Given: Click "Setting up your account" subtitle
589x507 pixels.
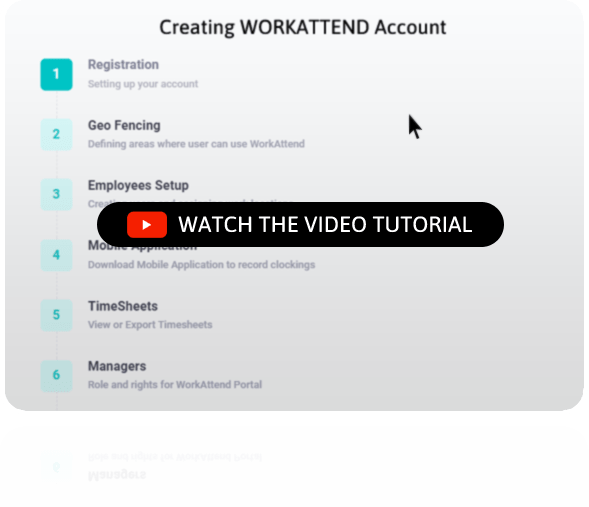Looking at the screenshot, I should 143,84.
